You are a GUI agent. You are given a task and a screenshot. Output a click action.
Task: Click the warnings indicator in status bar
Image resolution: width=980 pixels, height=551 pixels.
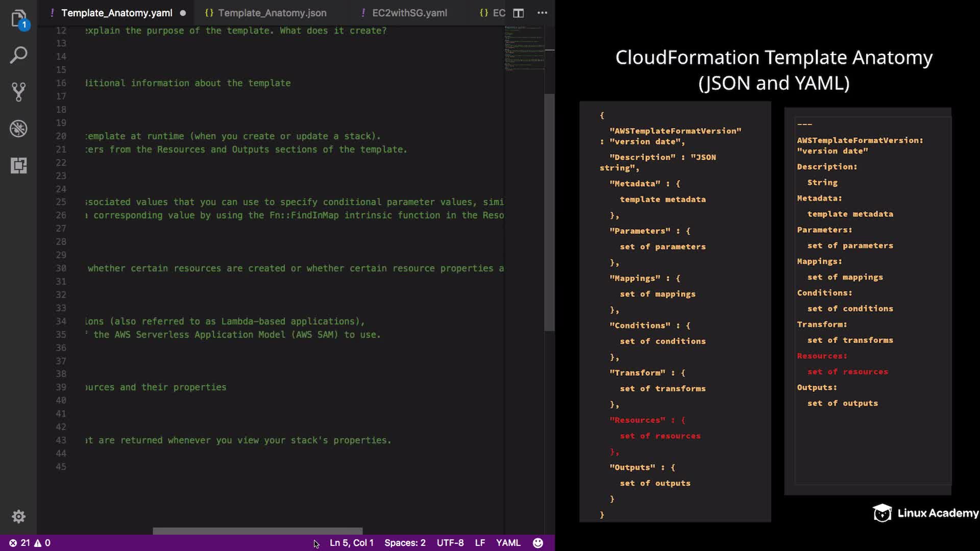pyautogui.click(x=42, y=543)
